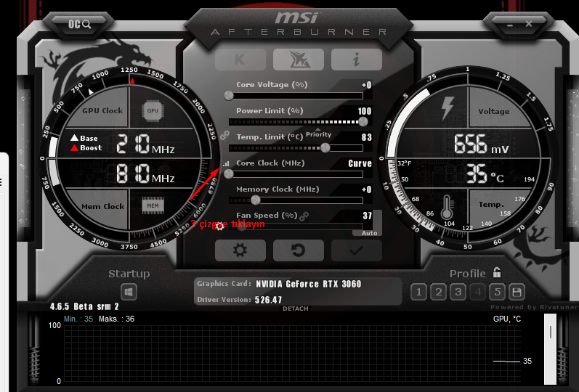This screenshot has height=392, width=579.
Task: Click the Temp. Limit slider handle
Action: pos(325,147)
